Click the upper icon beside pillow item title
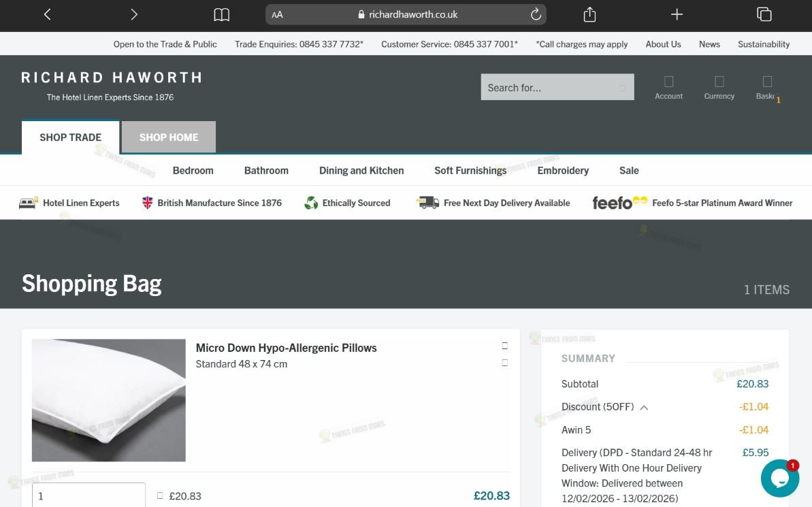Viewport: 812px width, 507px height. click(505, 346)
